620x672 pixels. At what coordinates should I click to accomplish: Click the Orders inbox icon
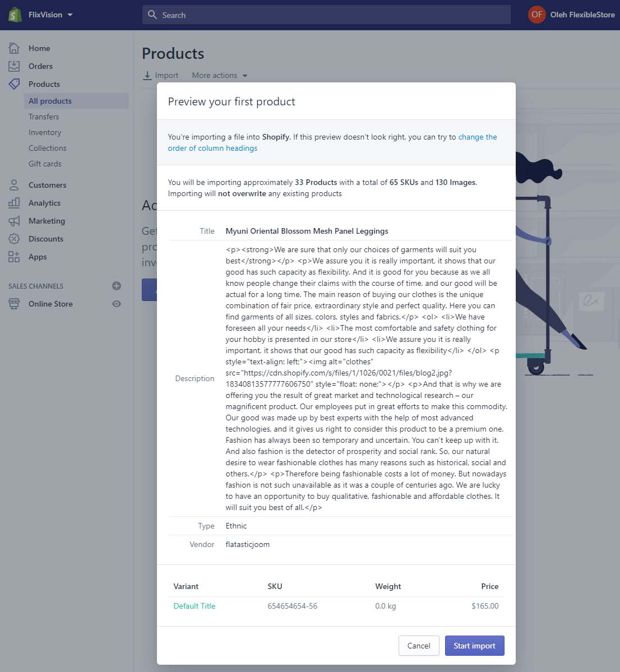point(14,66)
